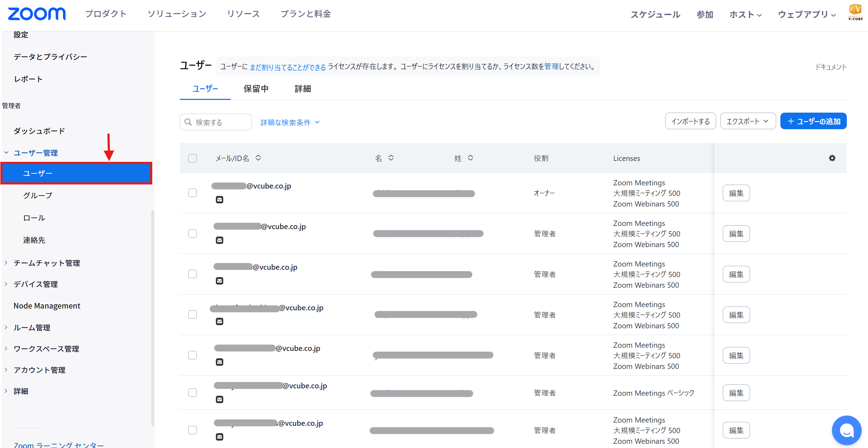
Task: Open 連絡先 in the sidebar
Action: (34, 240)
